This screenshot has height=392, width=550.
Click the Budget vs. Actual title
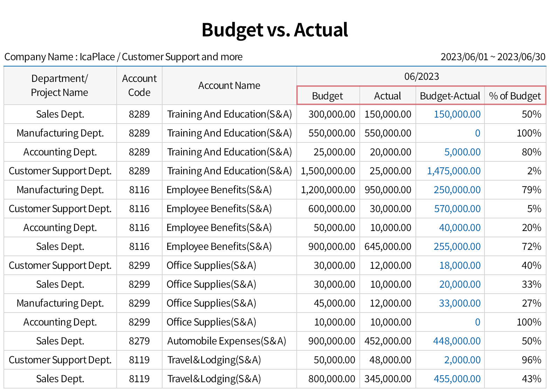(275, 30)
